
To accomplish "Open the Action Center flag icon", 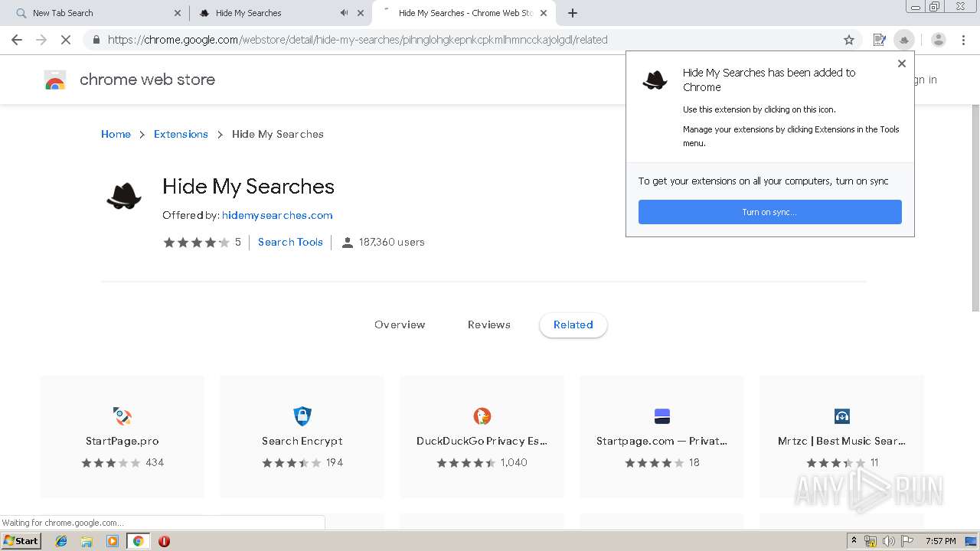I will tap(906, 541).
